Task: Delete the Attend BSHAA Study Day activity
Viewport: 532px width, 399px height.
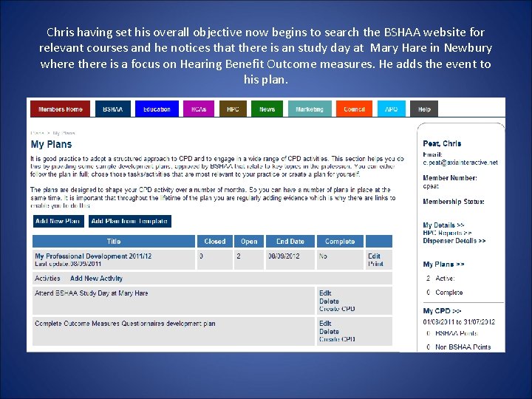Action: click(329, 301)
